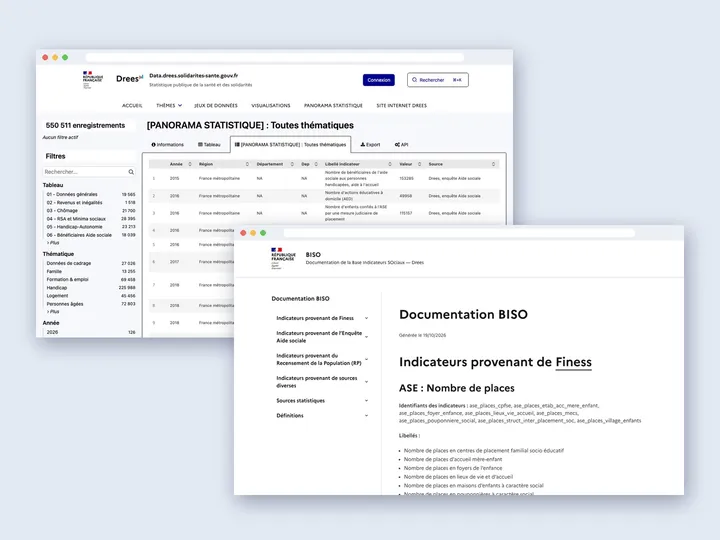Select the Toutes thématiques panorama tab
The image size is (720, 540).
pos(291,145)
